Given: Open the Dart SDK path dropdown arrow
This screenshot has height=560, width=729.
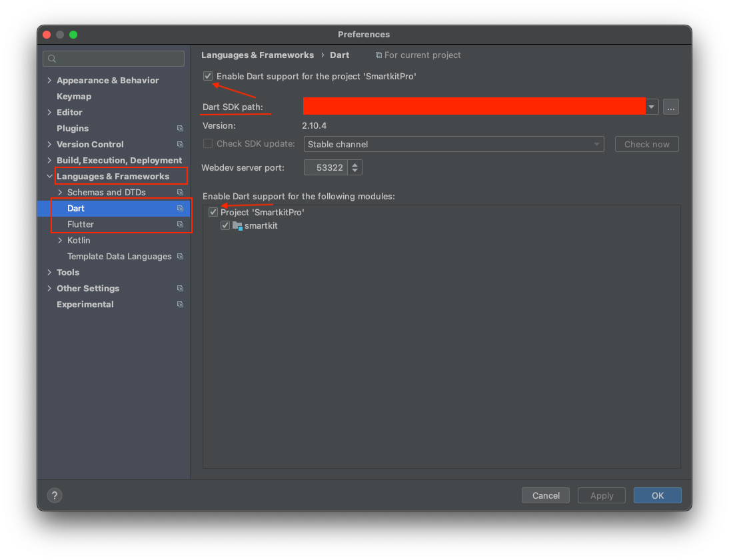Looking at the screenshot, I should (x=651, y=106).
